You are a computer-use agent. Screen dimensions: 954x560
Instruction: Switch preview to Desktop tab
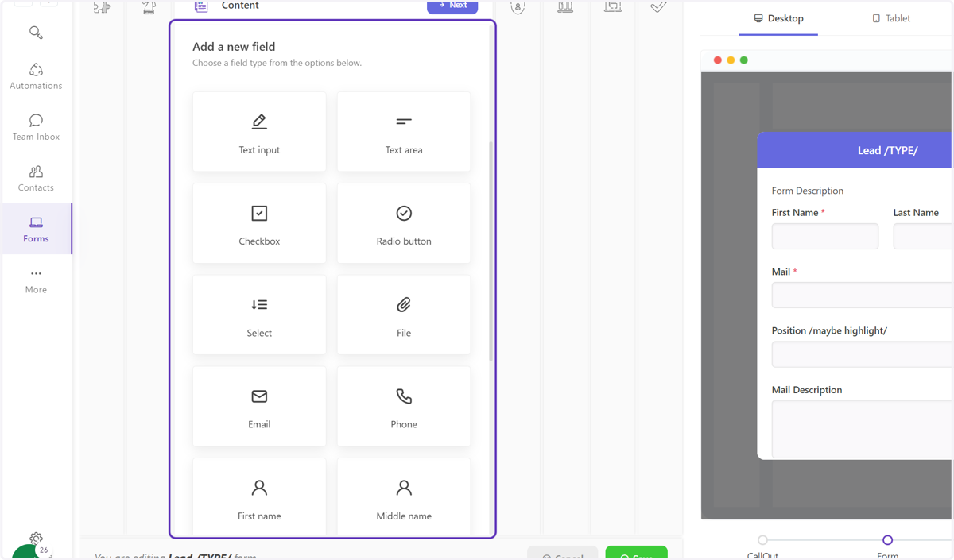click(778, 18)
